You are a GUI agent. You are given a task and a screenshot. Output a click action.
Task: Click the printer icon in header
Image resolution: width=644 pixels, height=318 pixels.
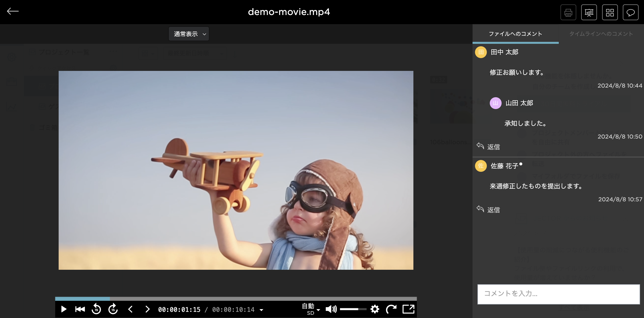(568, 13)
